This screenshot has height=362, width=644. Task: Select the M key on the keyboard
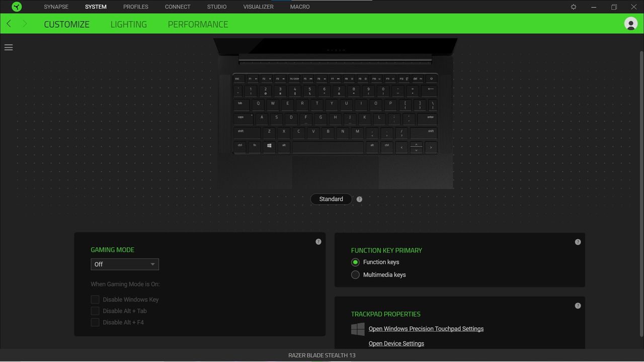point(357,133)
